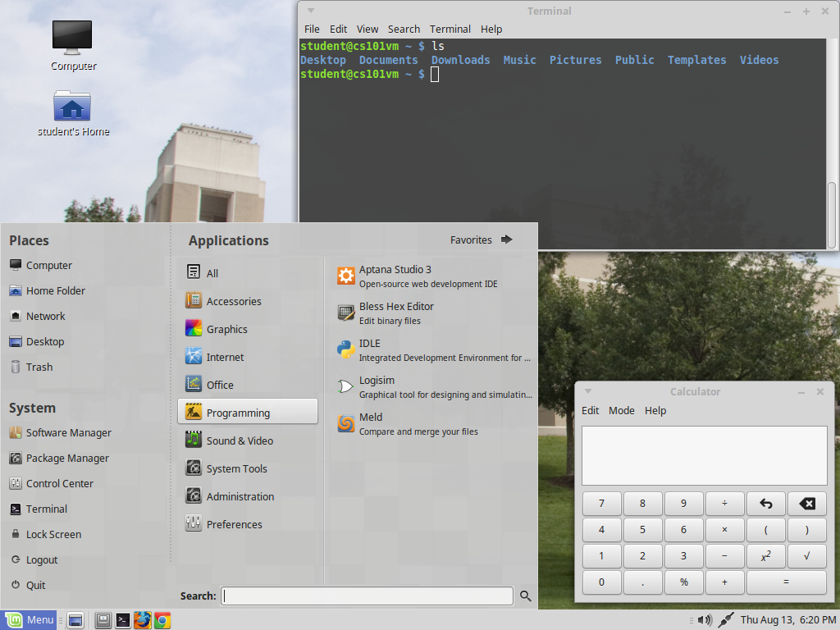Launch Software Manager
The width and height of the screenshot is (840, 630).
pyautogui.click(x=60, y=432)
